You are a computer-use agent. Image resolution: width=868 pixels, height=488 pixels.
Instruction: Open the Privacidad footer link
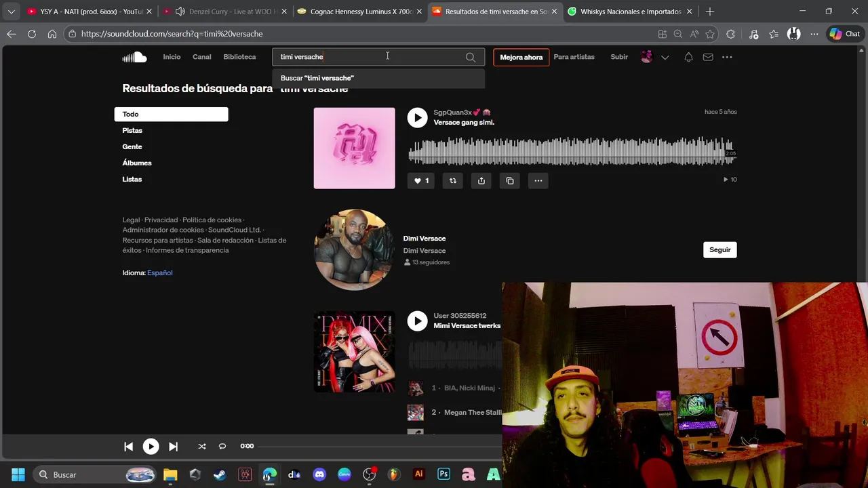[161, 220]
